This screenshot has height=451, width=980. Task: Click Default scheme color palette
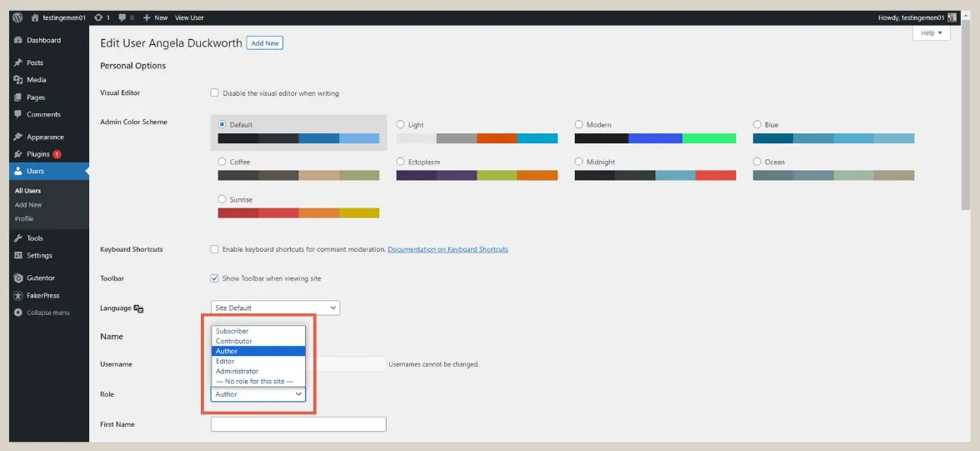pyautogui.click(x=298, y=139)
